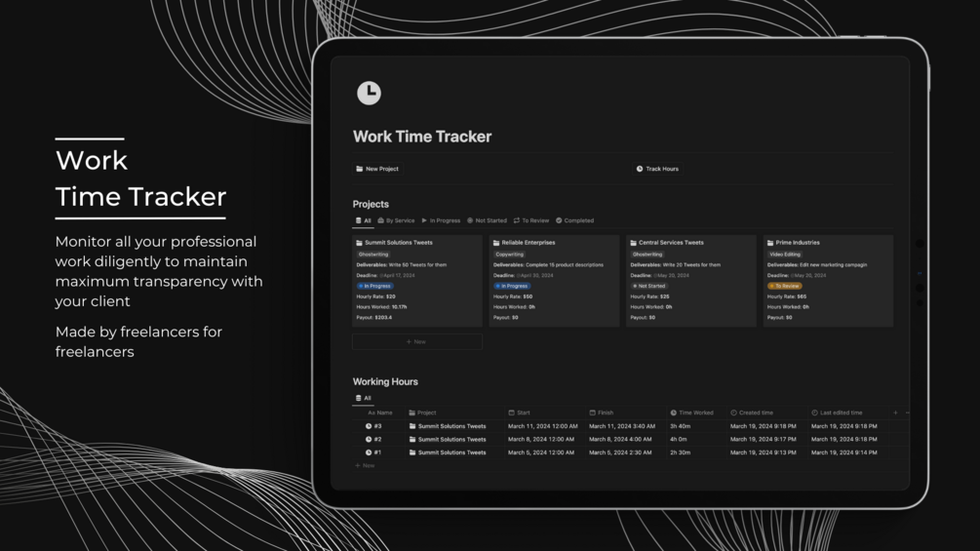Click folder icon on Summit Solutions Tweets card
980x551 pixels.
(x=360, y=243)
